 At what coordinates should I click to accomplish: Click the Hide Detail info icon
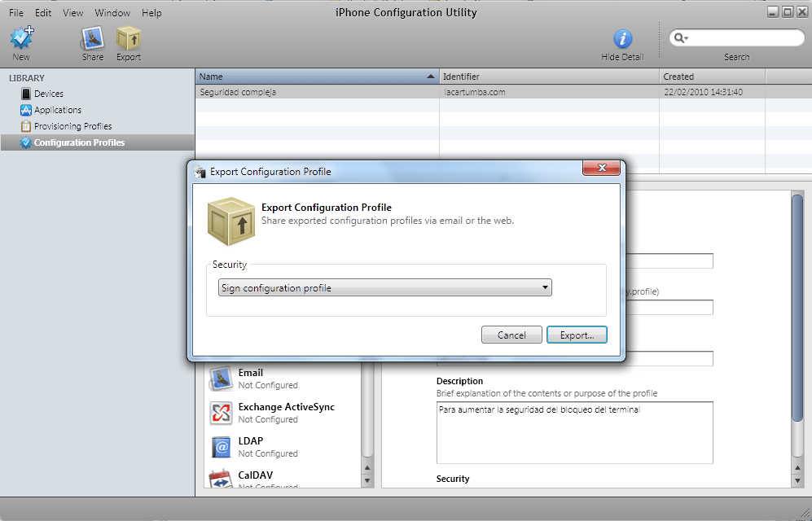pos(622,39)
